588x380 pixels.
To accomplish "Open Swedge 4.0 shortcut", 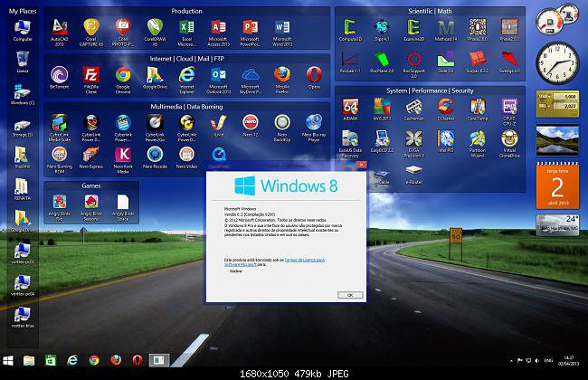I will coord(509,62).
